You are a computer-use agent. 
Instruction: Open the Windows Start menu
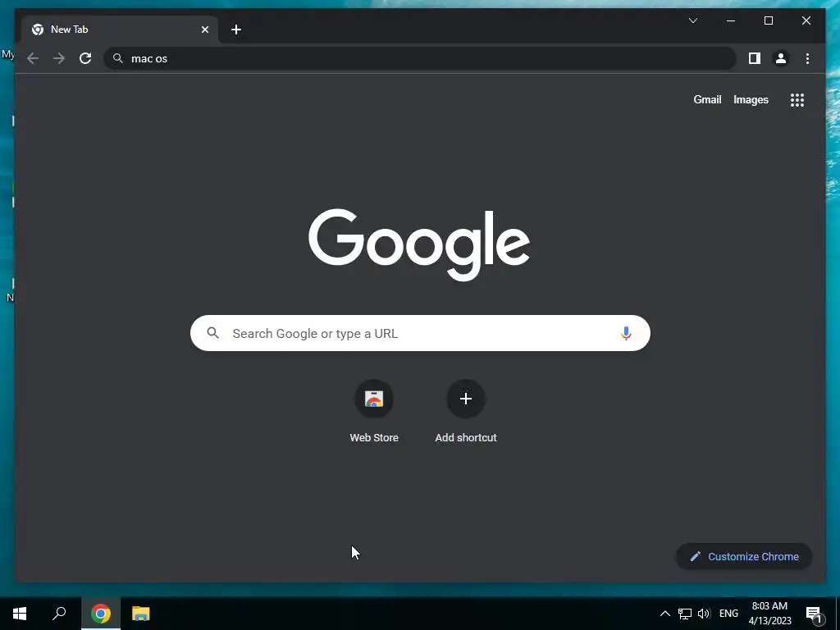(x=20, y=614)
